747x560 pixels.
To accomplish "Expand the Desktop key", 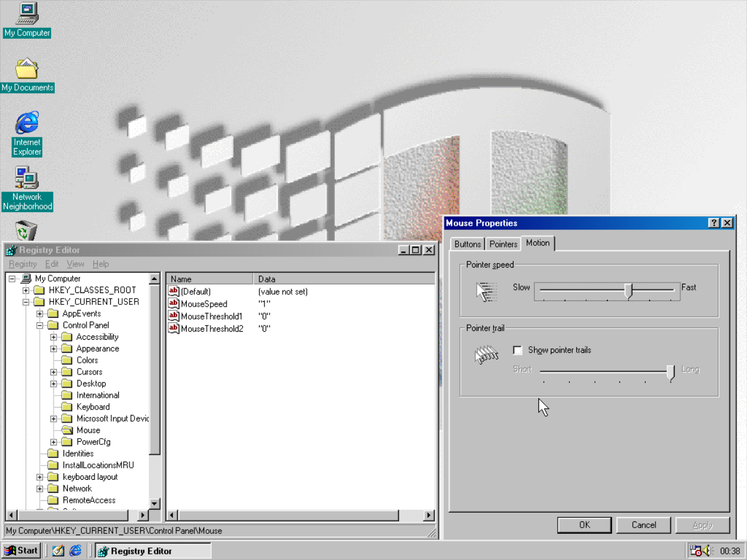I will (54, 383).
